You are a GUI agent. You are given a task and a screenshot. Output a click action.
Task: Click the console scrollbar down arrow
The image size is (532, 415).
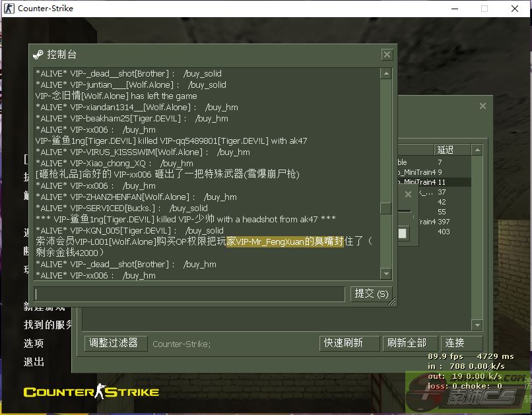coord(385,273)
